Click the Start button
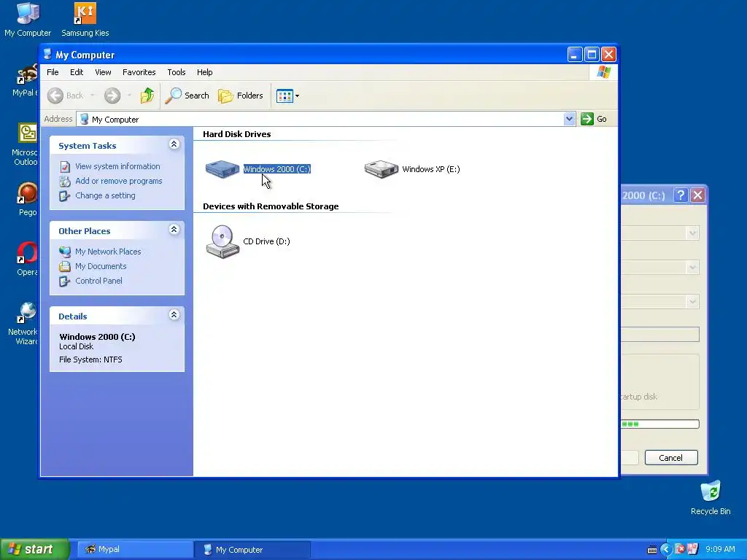 (x=35, y=549)
